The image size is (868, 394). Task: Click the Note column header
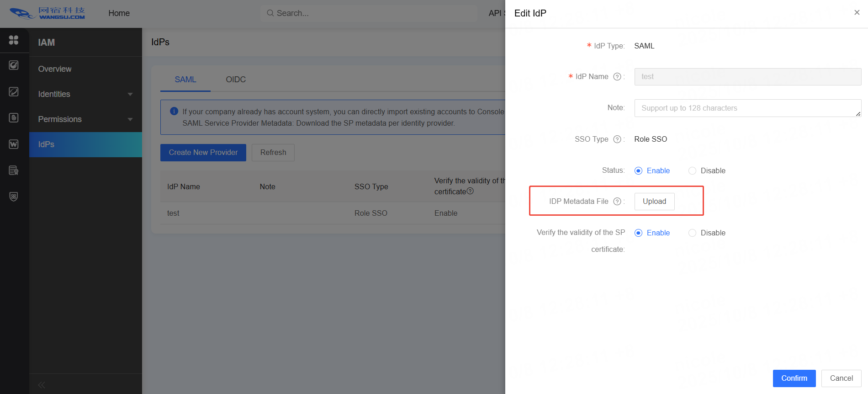(268, 187)
